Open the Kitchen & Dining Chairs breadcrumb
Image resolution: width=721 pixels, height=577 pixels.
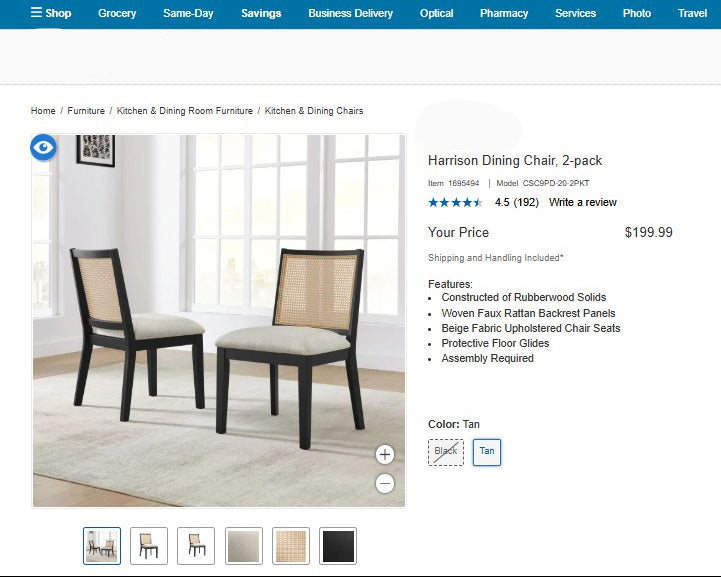(314, 111)
